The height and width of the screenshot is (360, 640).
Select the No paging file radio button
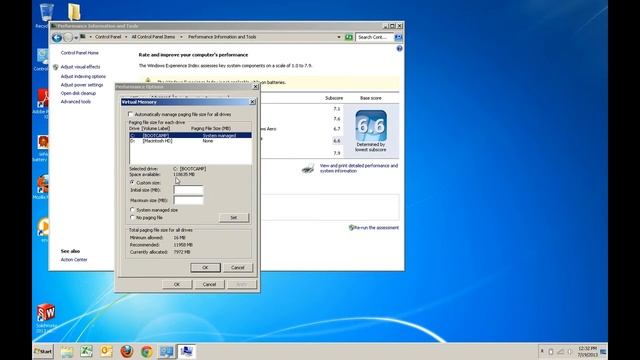(x=132, y=218)
